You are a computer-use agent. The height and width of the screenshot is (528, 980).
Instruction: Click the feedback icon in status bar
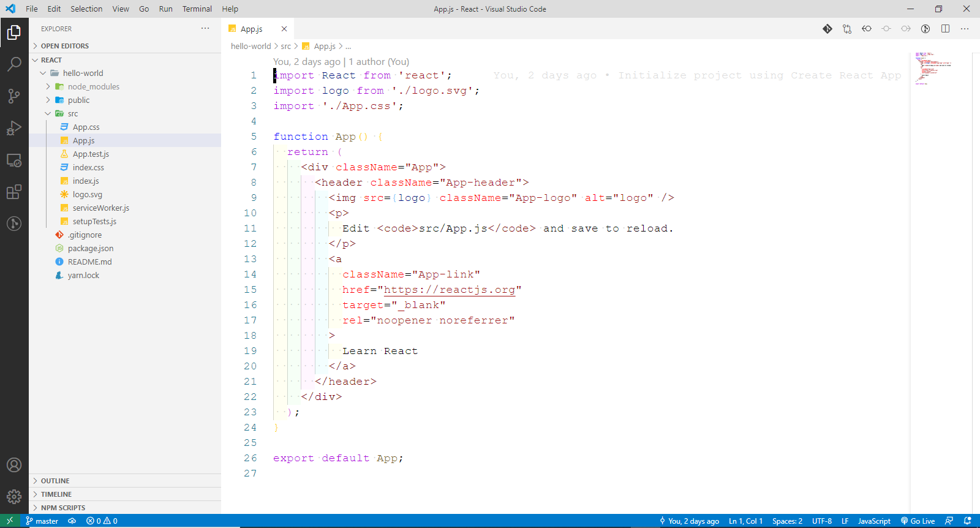pyautogui.click(x=949, y=521)
